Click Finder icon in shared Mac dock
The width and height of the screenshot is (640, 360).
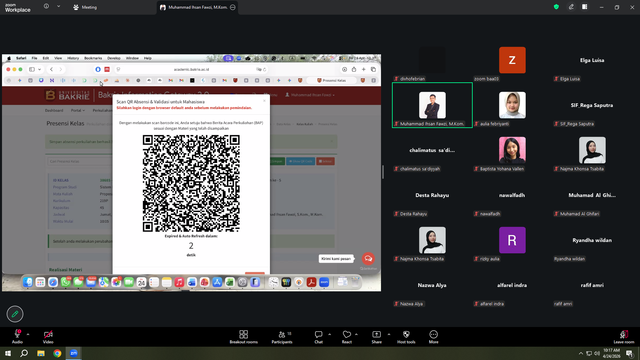click(28, 282)
